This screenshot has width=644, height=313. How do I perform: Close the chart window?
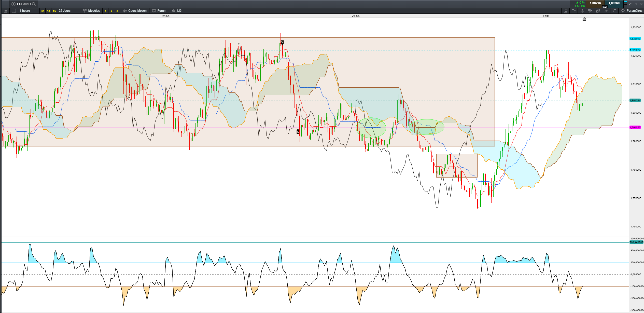click(641, 4)
